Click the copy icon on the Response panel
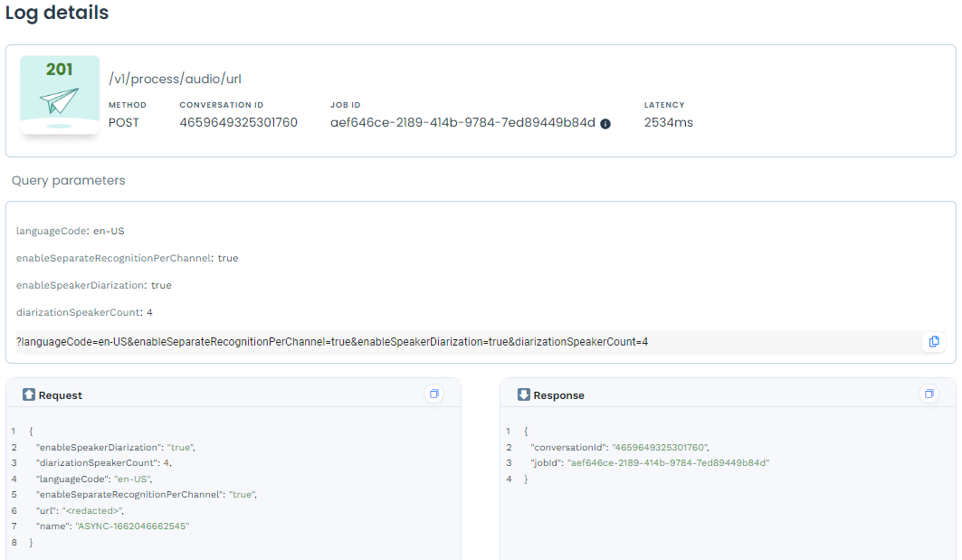 click(x=929, y=394)
